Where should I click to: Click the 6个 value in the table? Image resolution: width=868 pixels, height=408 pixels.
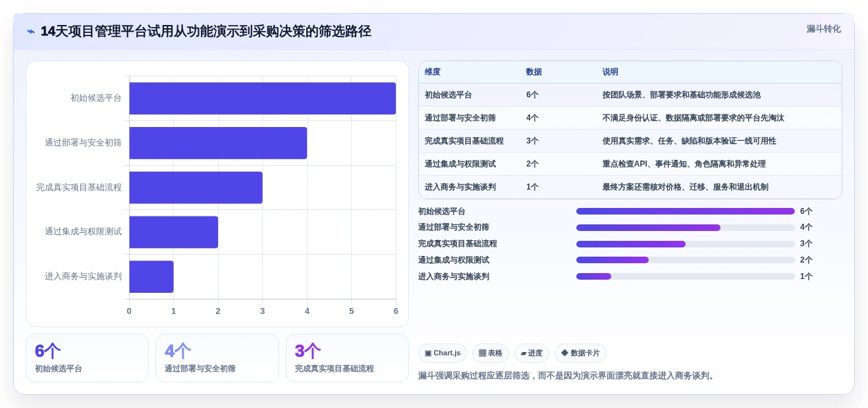(x=532, y=95)
